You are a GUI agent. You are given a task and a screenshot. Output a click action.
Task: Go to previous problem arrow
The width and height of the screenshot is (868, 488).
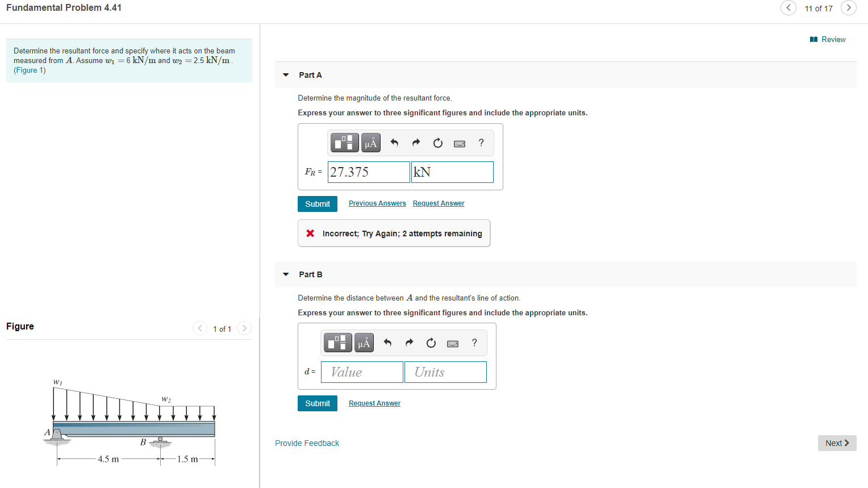point(788,7)
